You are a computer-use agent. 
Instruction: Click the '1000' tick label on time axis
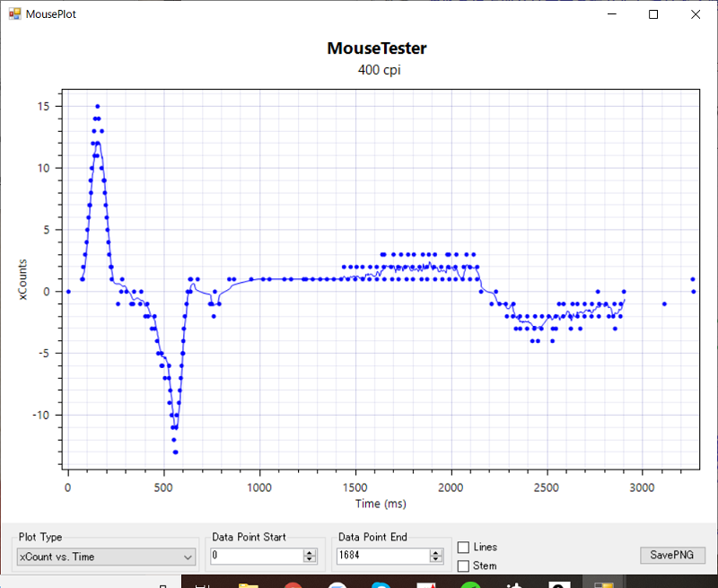[259, 487]
